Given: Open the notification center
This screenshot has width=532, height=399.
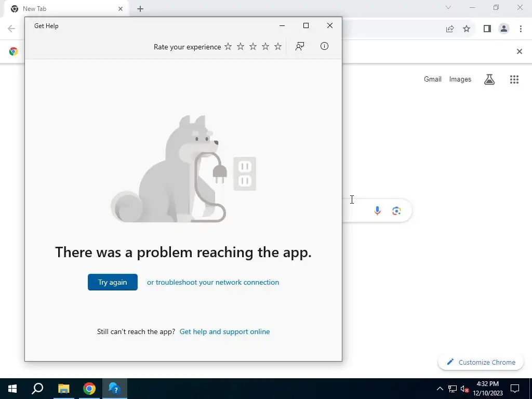Looking at the screenshot, I should click(x=515, y=389).
